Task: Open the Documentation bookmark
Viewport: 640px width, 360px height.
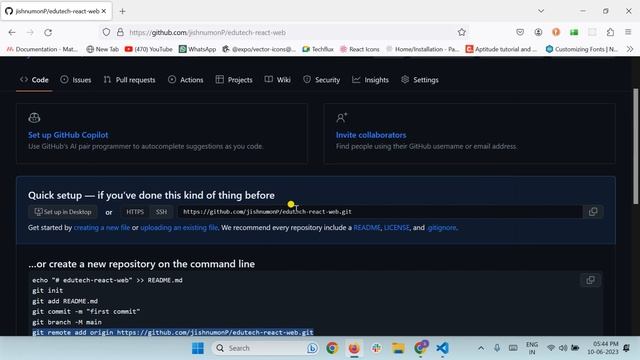Action: pos(42,49)
